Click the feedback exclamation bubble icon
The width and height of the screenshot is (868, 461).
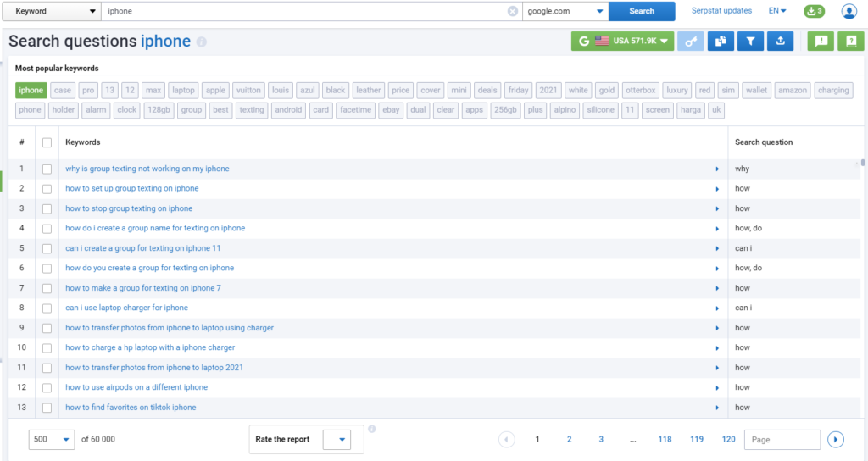(x=821, y=41)
